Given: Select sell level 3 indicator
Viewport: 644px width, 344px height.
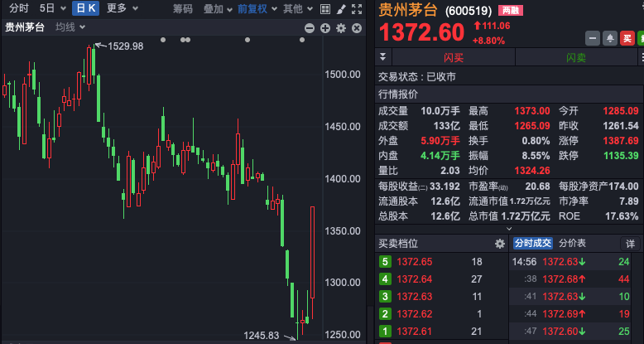Looking at the screenshot, I should click(x=385, y=296).
